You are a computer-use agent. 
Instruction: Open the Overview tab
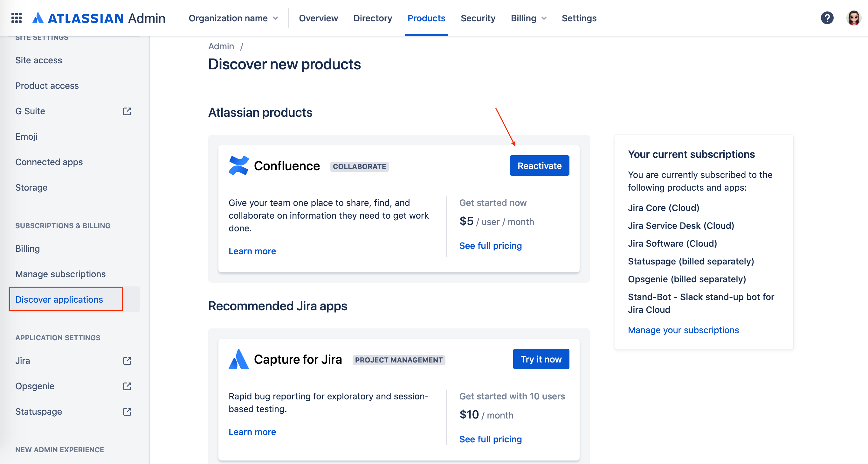[x=318, y=18]
